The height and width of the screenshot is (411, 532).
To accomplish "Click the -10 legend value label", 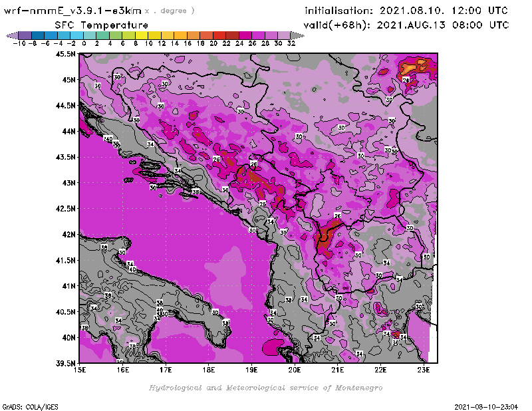I will point(19,43).
